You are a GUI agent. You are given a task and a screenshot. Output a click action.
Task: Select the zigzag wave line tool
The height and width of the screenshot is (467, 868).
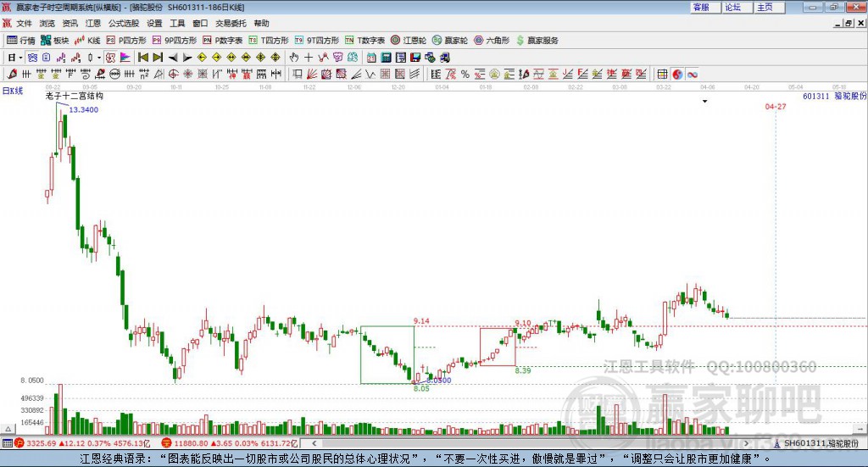point(370,74)
